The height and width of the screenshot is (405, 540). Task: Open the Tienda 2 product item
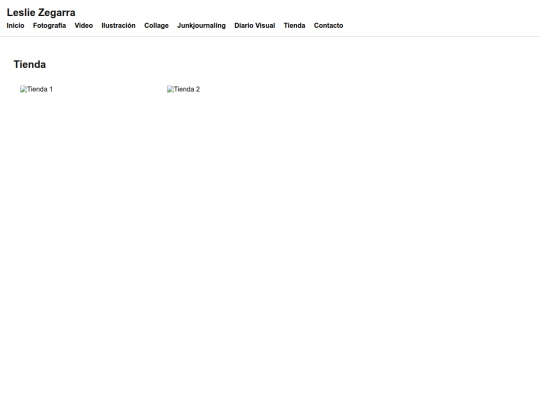(x=184, y=89)
